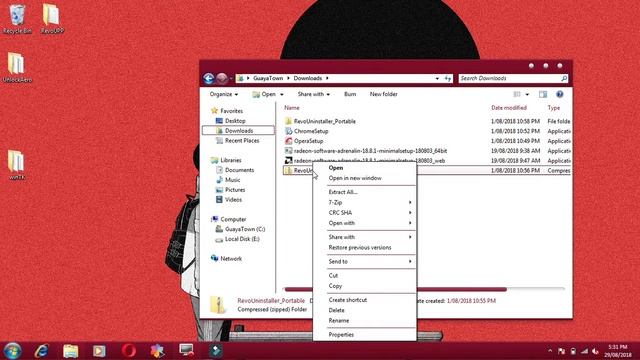This screenshot has height=360, width=640.
Task: Open the Share with toolbar dropdown
Action: (x=313, y=94)
